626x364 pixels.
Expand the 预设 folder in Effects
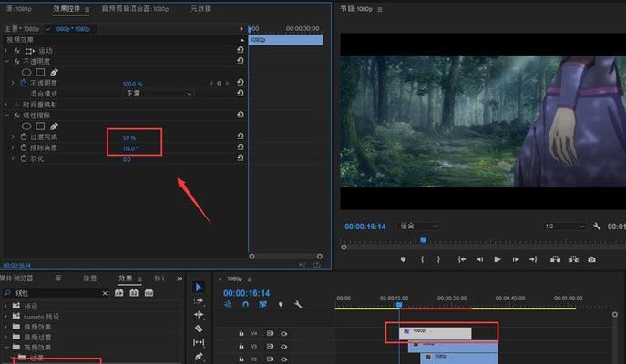tap(5, 306)
